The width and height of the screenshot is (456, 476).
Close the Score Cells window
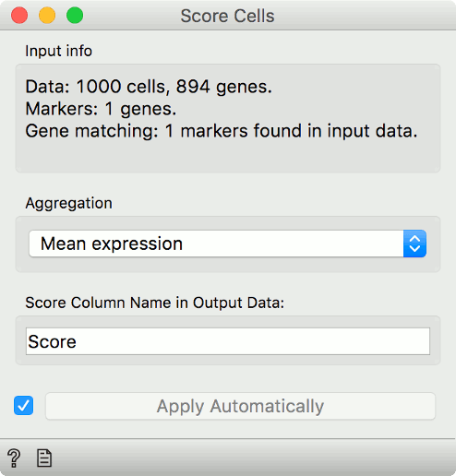[19, 15]
